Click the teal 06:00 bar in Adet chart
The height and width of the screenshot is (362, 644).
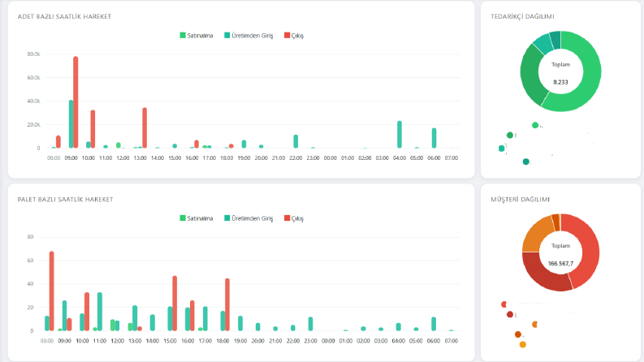(x=434, y=138)
